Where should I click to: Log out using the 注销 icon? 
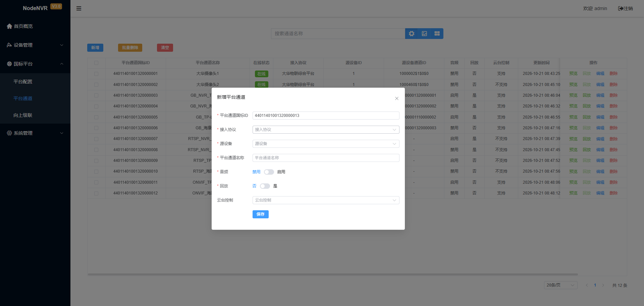(x=621, y=8)
